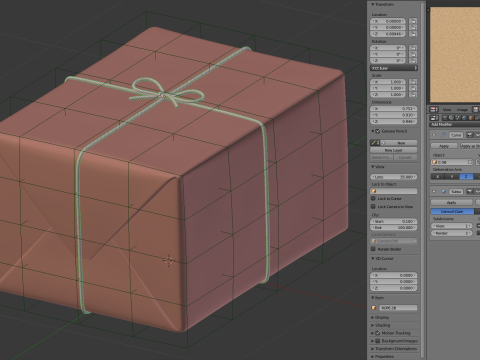Toggle lock on Rotation Z
Screen dimensions: 480x360
coord(413,61)
